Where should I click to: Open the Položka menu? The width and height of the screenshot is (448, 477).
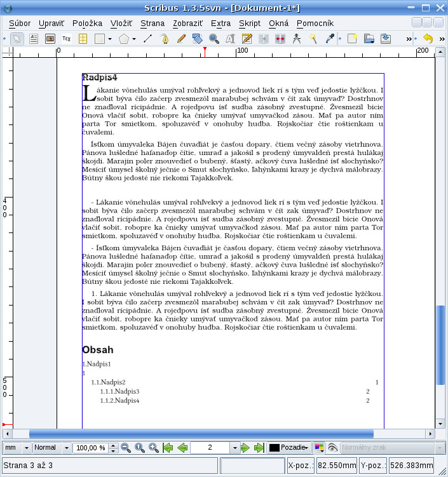click(x=87, y=24)
